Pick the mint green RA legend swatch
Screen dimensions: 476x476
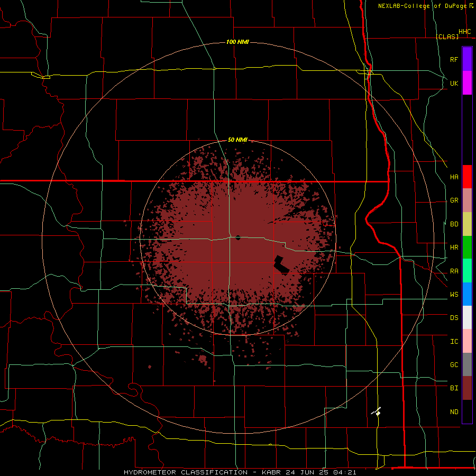467,271
